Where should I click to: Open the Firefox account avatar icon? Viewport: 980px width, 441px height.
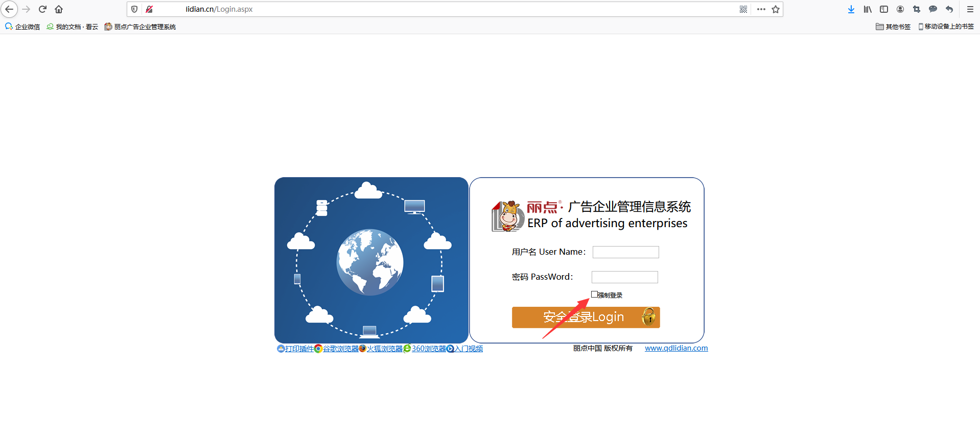[x=900, y=9]
